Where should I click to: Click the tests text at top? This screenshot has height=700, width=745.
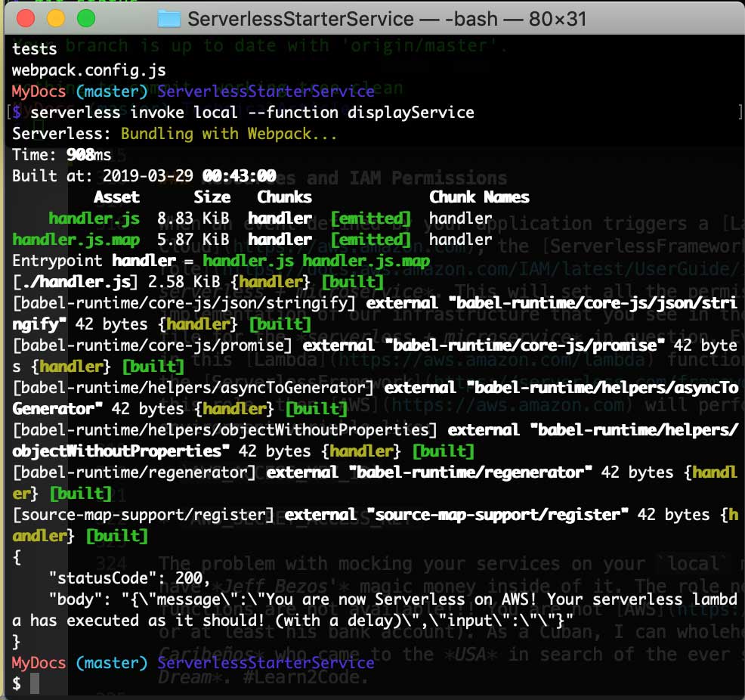point(32,48)
